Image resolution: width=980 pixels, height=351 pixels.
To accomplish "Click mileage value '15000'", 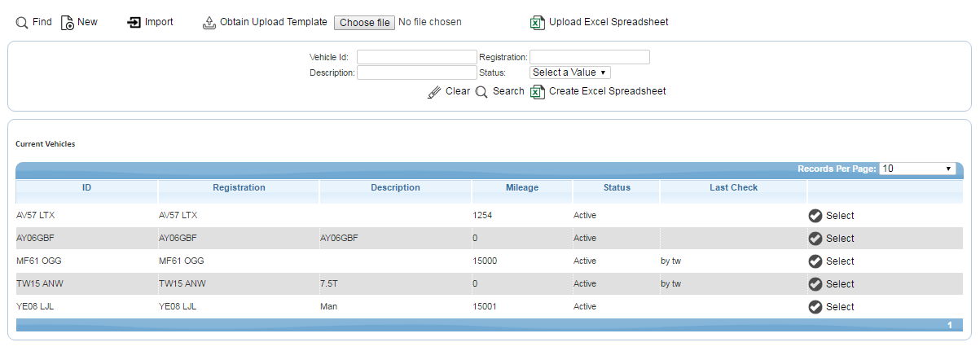I will 485,261.
